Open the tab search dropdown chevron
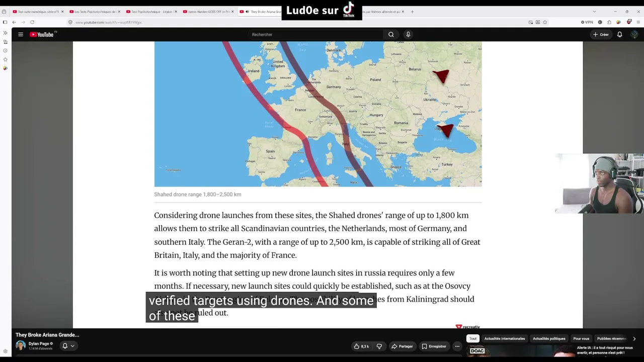 click(x=594, y=12)
